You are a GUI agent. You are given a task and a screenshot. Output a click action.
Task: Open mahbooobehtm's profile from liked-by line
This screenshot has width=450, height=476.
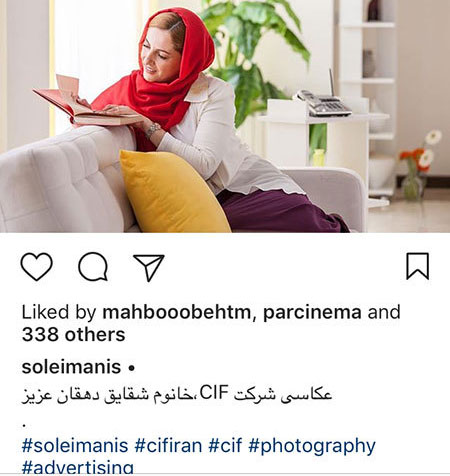pyautogui.click(x=177, y=312)
